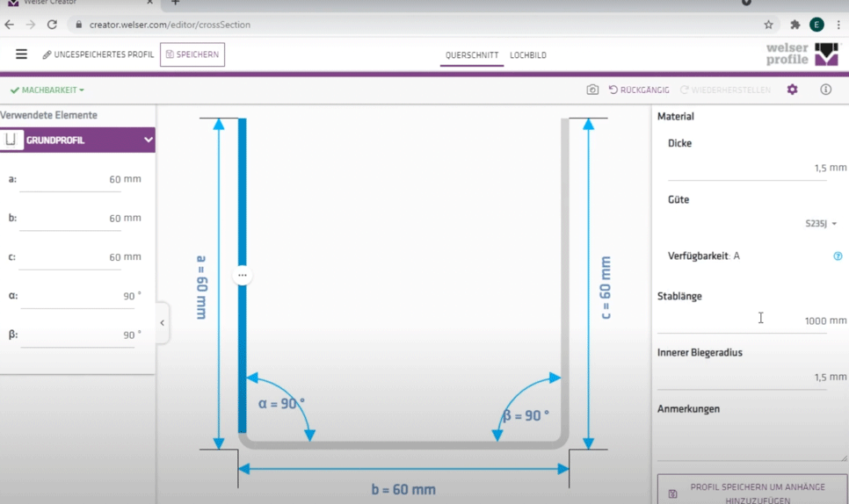849x504 pixels.
Task: Click Profil speichern um Anhänge hinzuzufügen
Action: [x=751, y=493]
